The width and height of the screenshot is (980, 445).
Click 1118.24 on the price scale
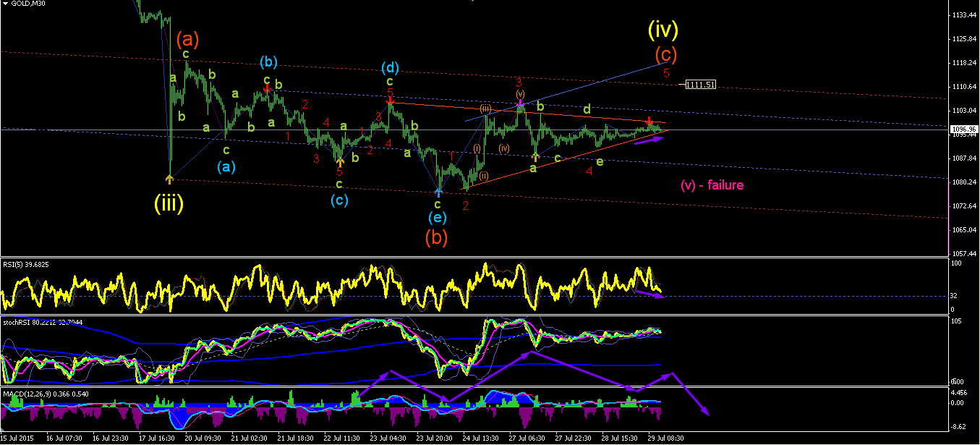click(963, 62)
